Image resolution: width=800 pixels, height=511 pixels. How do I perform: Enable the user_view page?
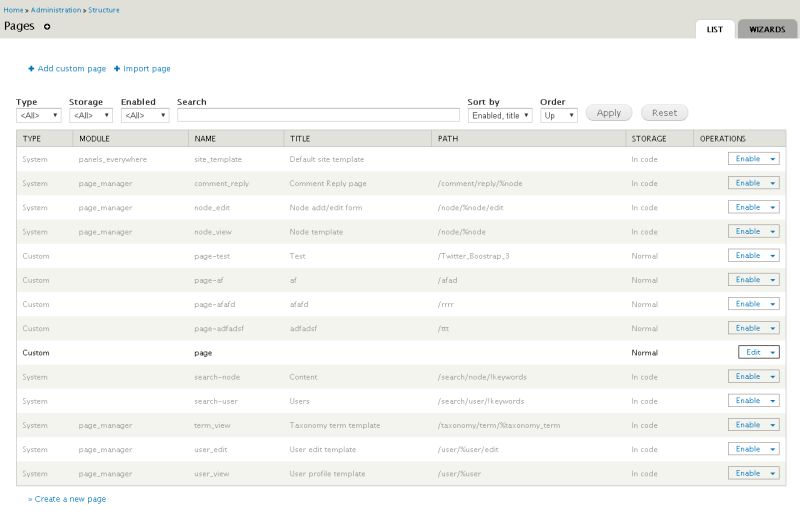[747, 473]
